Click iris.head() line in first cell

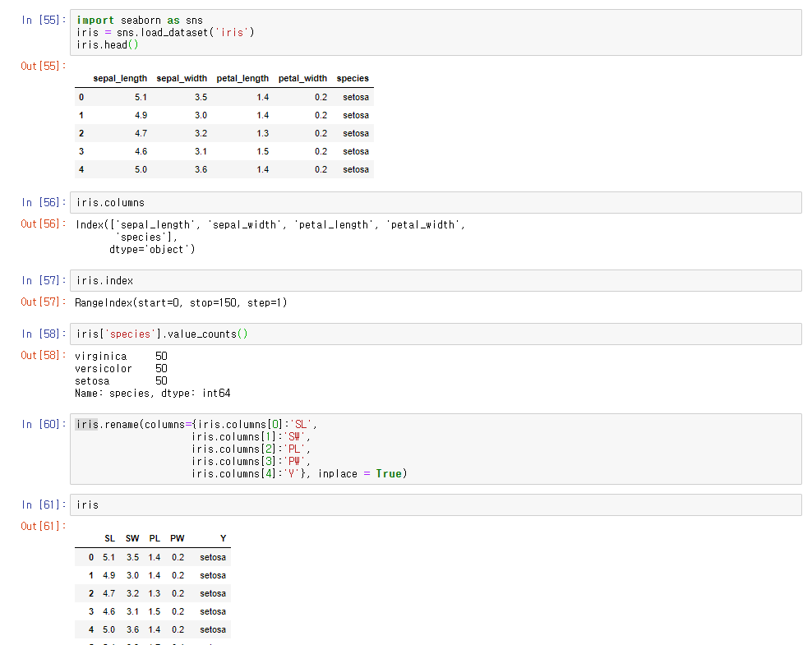107,45
